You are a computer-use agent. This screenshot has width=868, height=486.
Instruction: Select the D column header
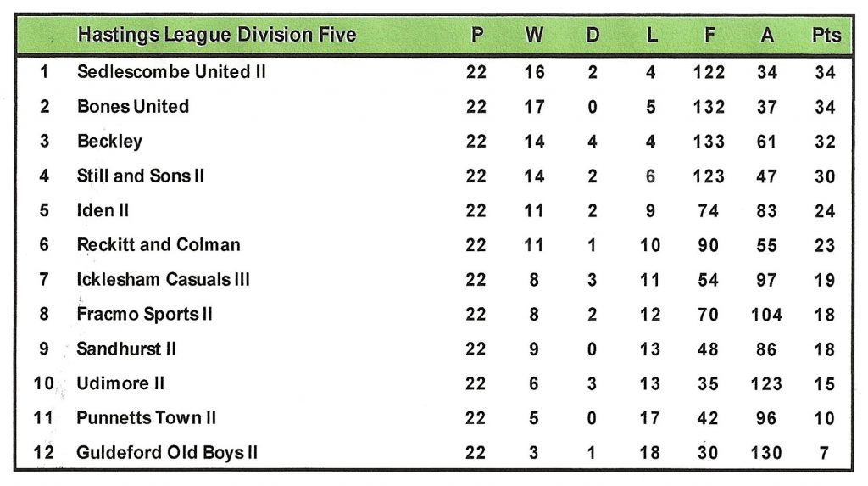pyautogui.click(x=593, y=36)
